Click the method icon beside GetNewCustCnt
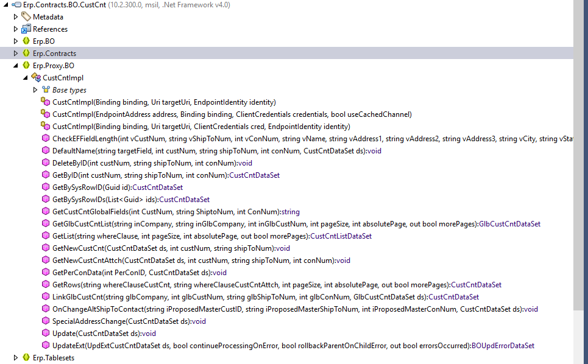588x364 pixels. [x=46, y=248]
